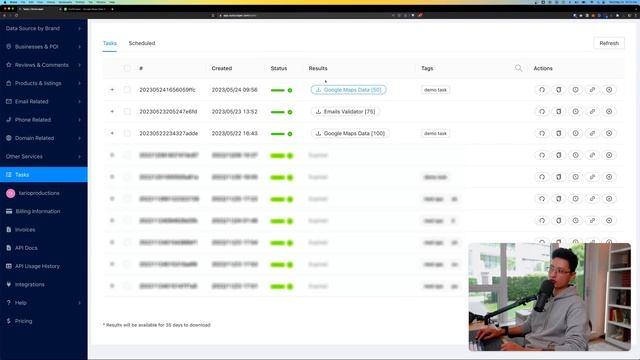Remove the 2023/05/24 09:56 task with X icon
640x360 pixels.
pos(609,90)
